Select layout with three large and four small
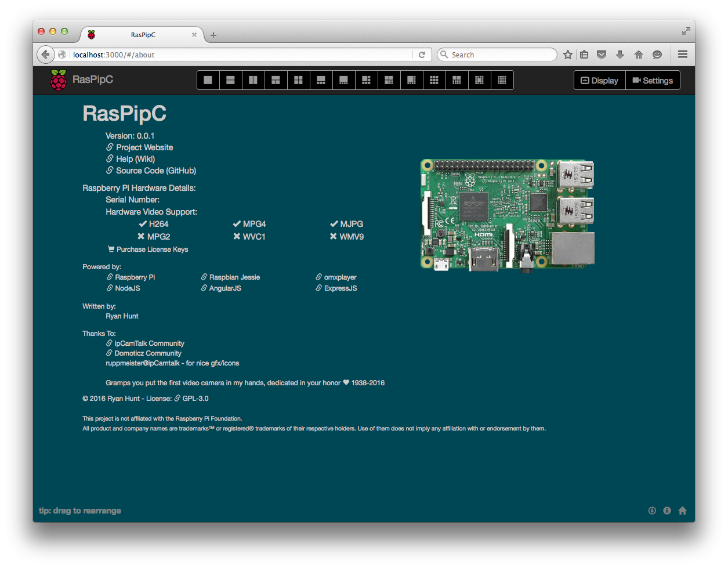The width and height of the screenshot is (728, 568). coord(389,80)
